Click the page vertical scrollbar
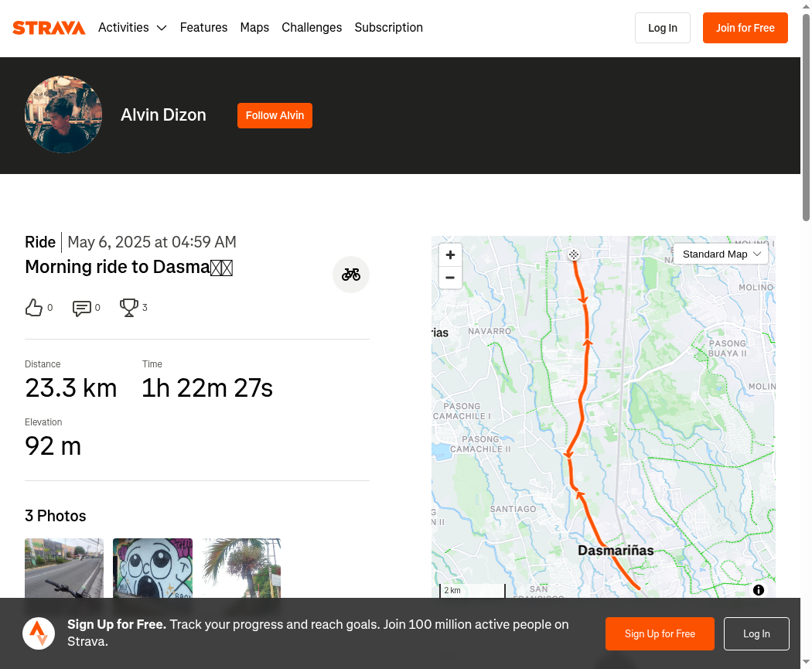The image size is (812, 669). (x=806, y=118)
